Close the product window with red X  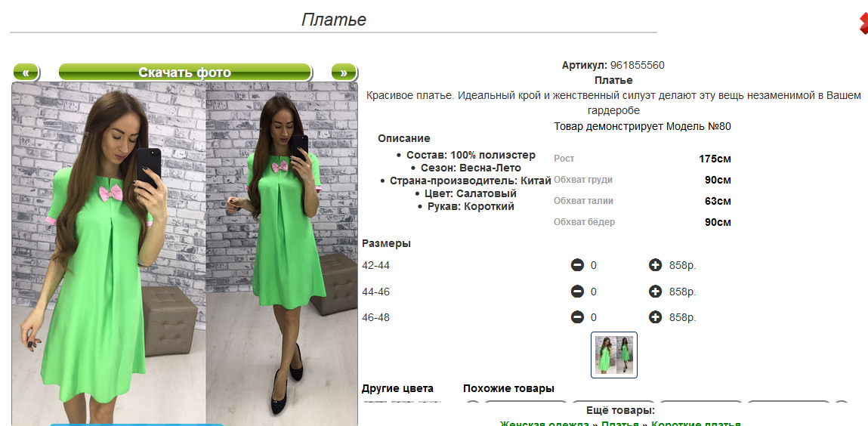(x=863, y=22)
